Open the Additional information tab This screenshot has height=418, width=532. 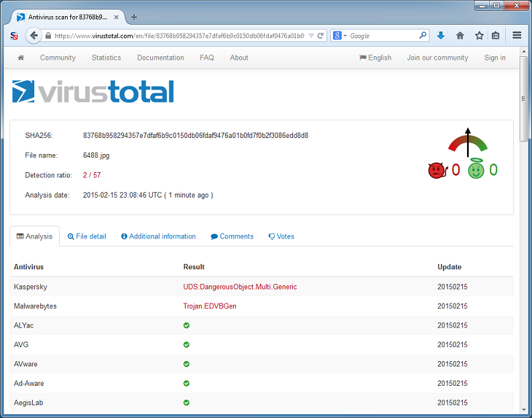click(x=158, y=236)
